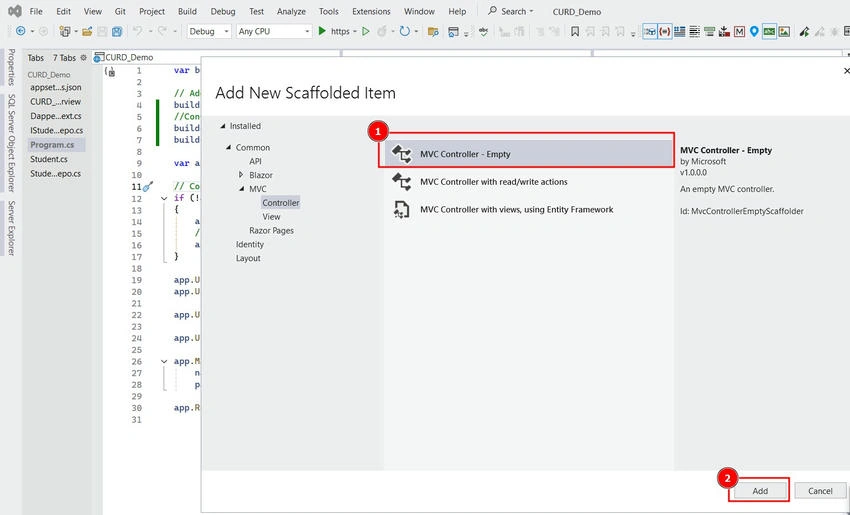850x515 pixels.
Task: Click the red M toolbar icon
Action: 739,31
